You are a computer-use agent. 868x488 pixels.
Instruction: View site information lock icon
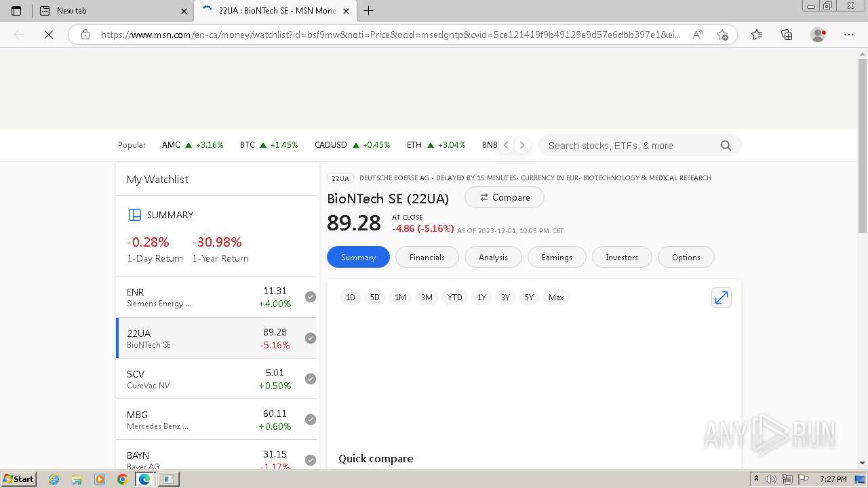(85, 35)
